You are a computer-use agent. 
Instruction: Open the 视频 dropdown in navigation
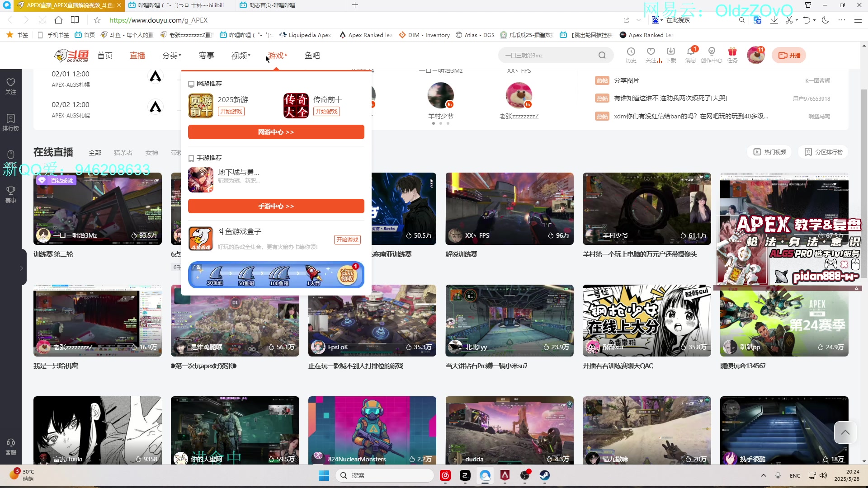241,56
